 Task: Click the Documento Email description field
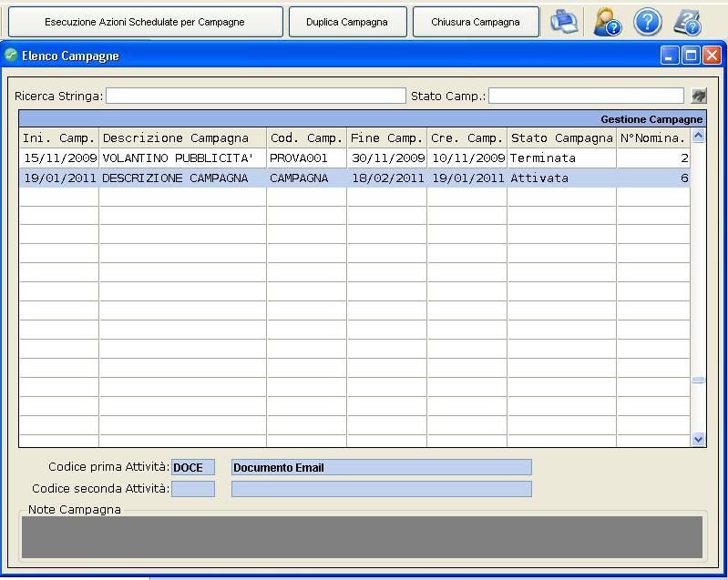(x=382, y=467)
